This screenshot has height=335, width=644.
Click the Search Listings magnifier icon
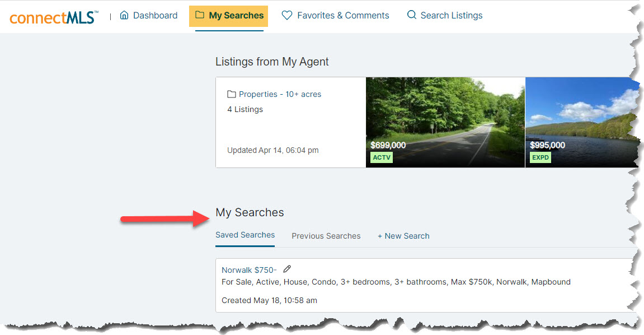tap(411, 15)
